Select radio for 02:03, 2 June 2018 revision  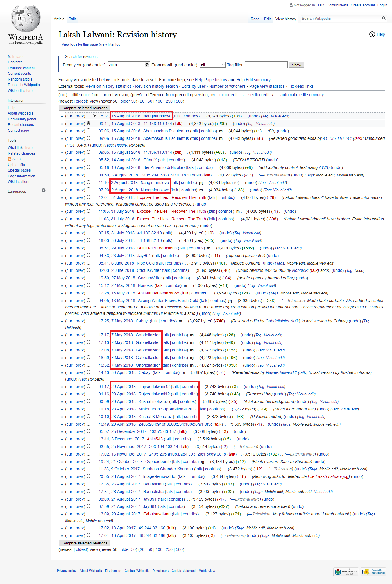point(89,270)
